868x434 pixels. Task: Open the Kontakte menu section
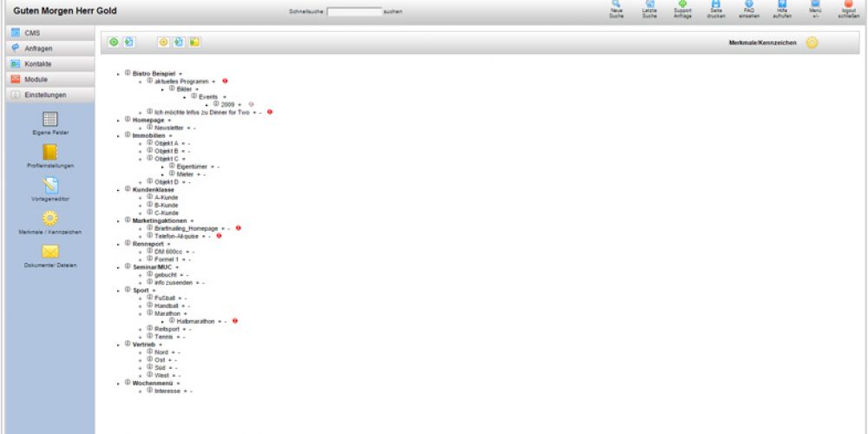(x=47, y=63)
